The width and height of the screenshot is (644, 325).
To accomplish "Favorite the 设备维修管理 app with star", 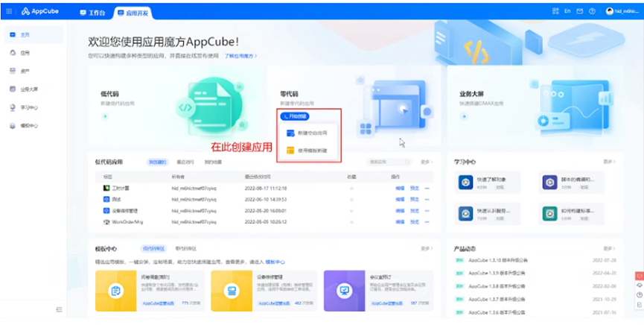I will tap(351, 211).
